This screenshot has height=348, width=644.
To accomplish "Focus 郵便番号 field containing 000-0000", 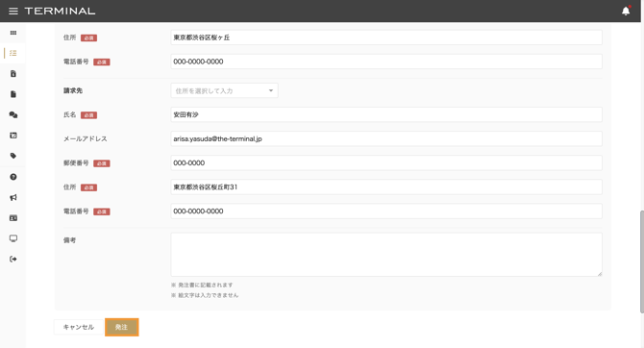I will click(x=386, y=162).
